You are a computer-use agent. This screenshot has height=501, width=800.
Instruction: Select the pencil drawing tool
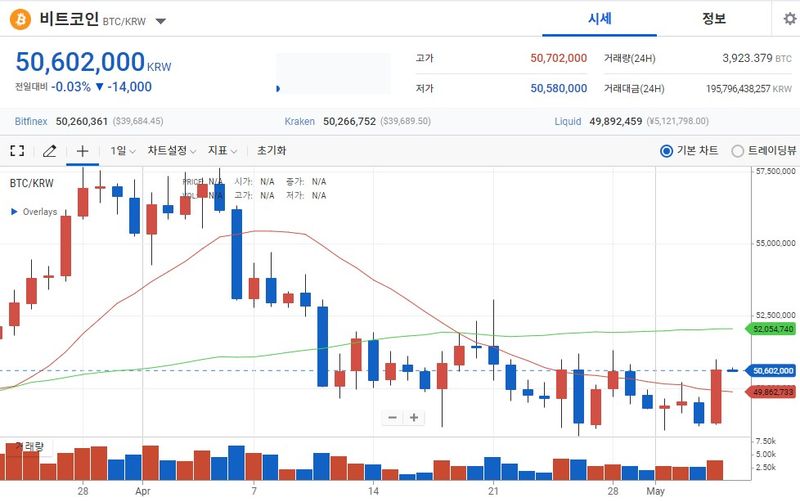point(49,151)
